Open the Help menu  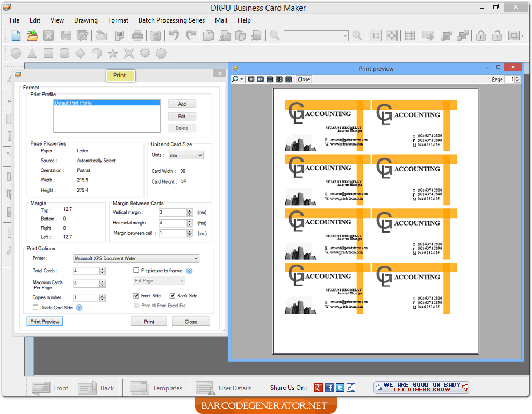pos(244,20)
